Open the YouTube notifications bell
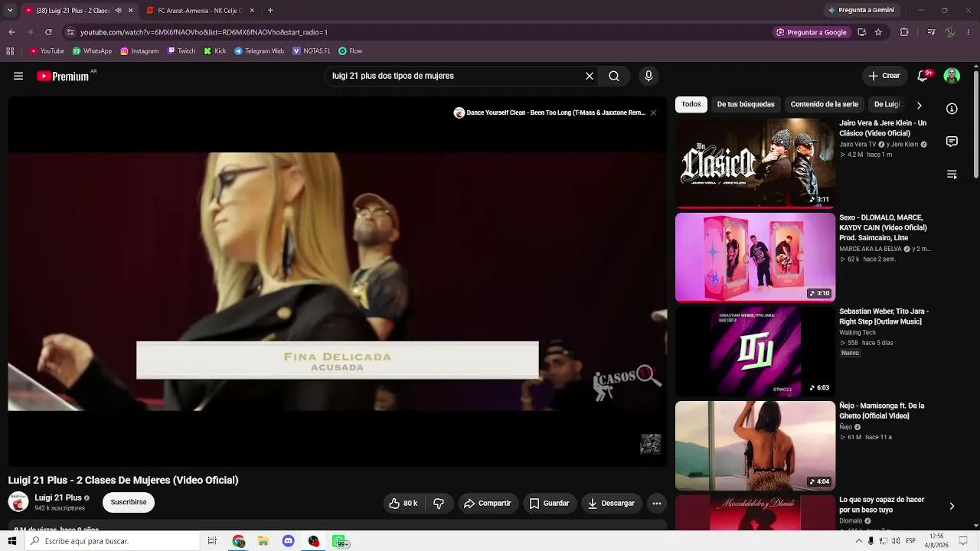The height and width of the screenshot is (551, 980). click(924, 76)
